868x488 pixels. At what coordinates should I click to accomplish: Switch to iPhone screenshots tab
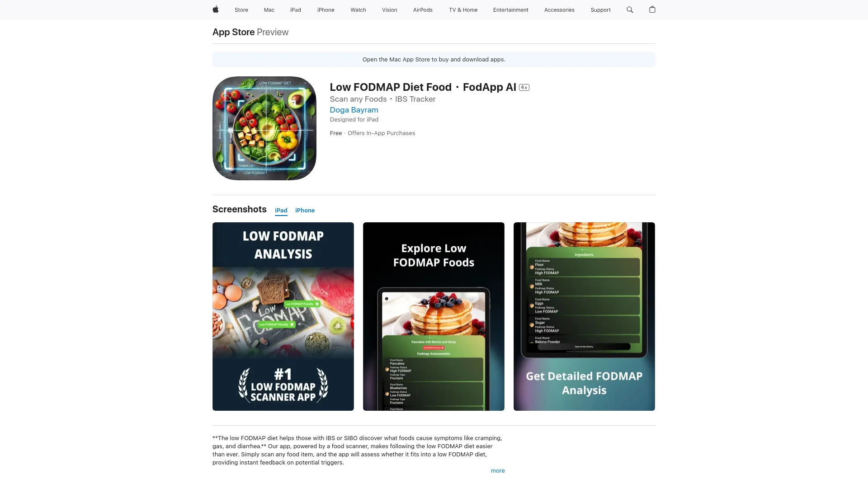pos(305,210)
